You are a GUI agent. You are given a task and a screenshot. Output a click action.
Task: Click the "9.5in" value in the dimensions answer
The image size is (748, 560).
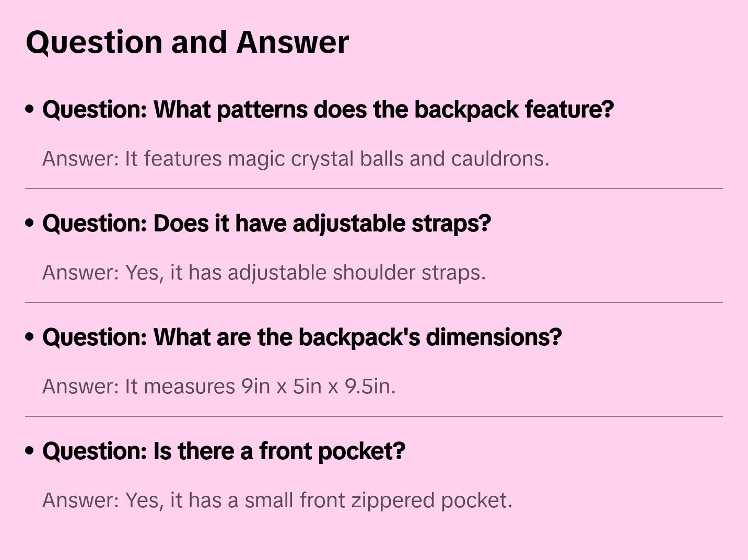click(369, 387)
